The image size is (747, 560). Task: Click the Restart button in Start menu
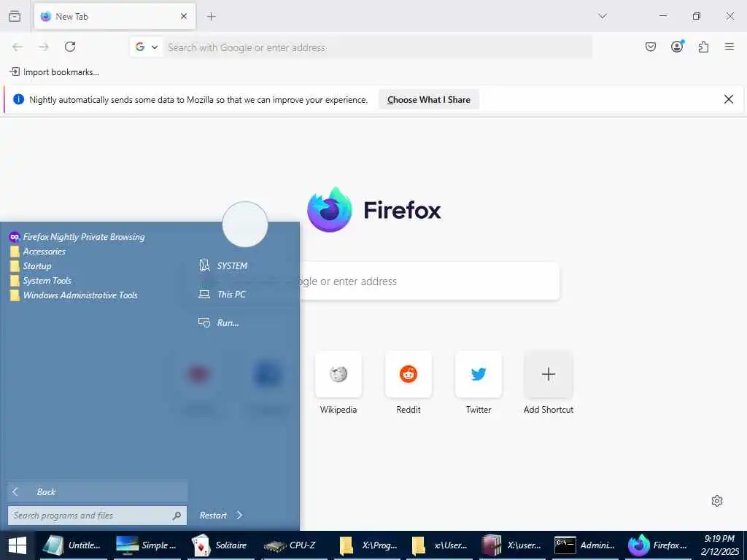pyautogui.click(x=213, y=516)
